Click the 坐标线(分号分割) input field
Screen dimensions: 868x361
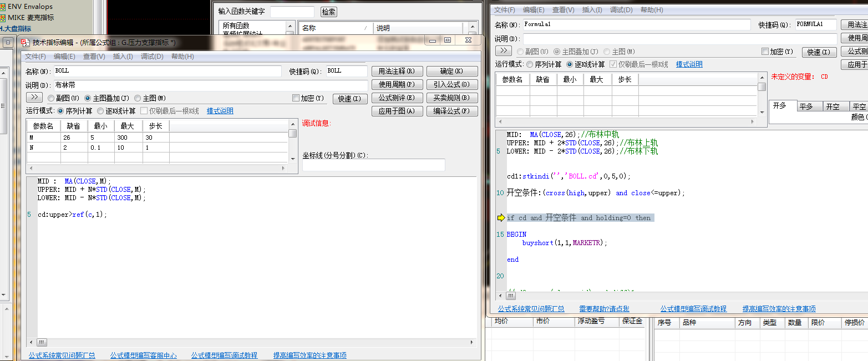(373, 165)
